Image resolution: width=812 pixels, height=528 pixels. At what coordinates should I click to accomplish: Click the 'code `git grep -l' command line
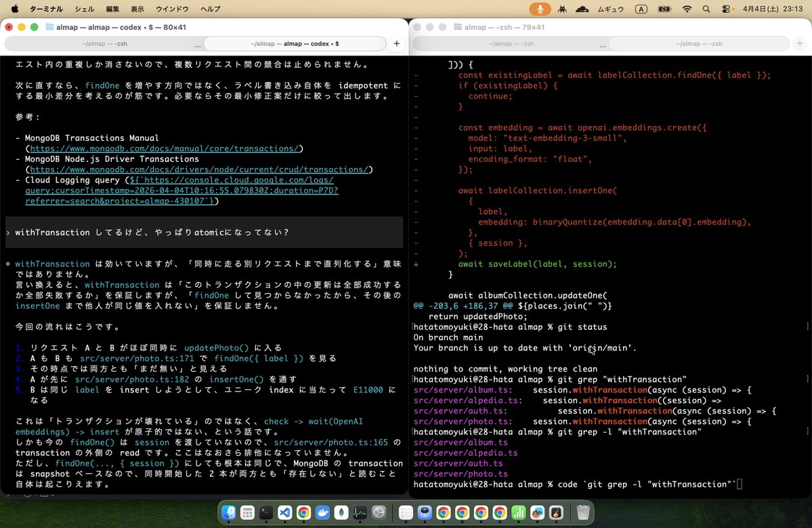coord(647,484)
